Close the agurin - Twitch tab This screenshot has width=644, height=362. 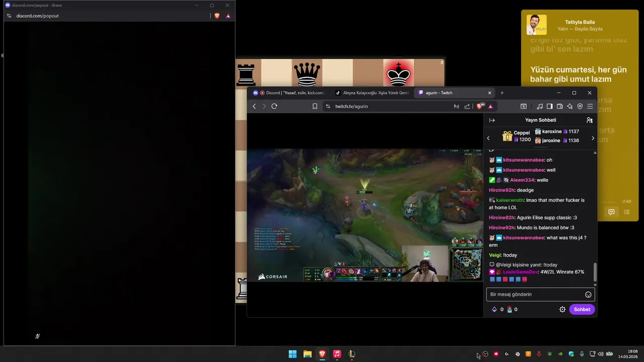[x=489, y=93]
